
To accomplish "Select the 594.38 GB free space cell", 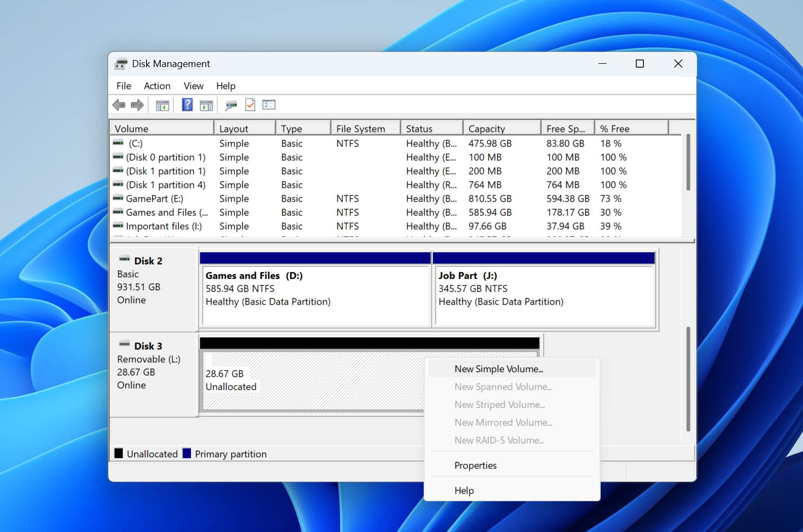I will tap(568, 198).
